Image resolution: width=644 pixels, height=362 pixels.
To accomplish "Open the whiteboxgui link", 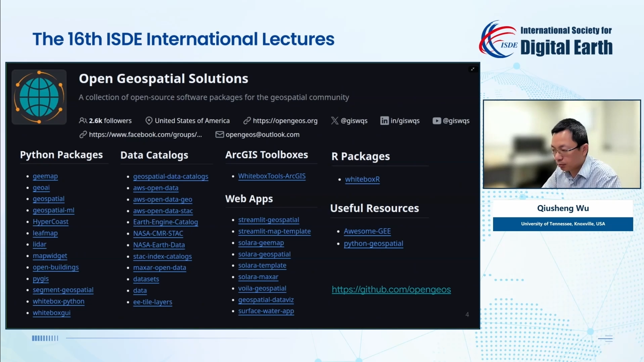I will coord(52,313).
